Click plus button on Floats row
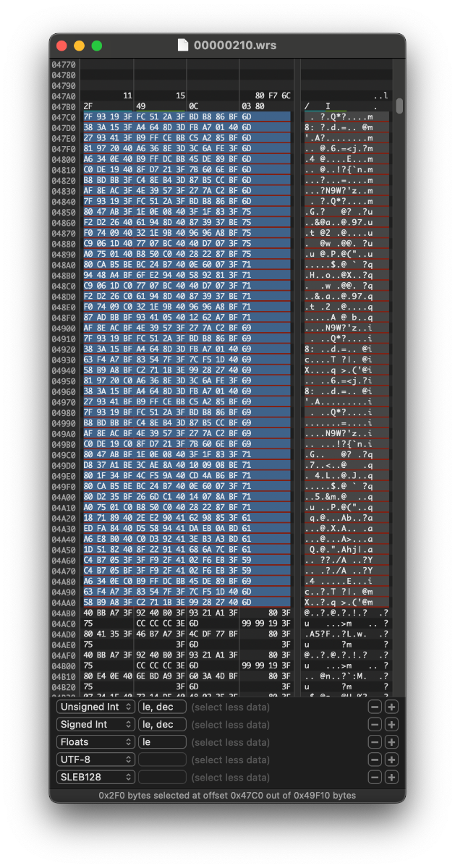This screenshot has width=455, height=868. [x=391, y=742]
